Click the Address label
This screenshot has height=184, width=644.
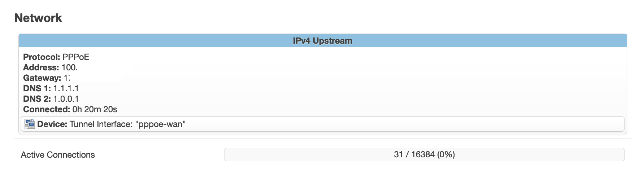[x=41, y=67]
